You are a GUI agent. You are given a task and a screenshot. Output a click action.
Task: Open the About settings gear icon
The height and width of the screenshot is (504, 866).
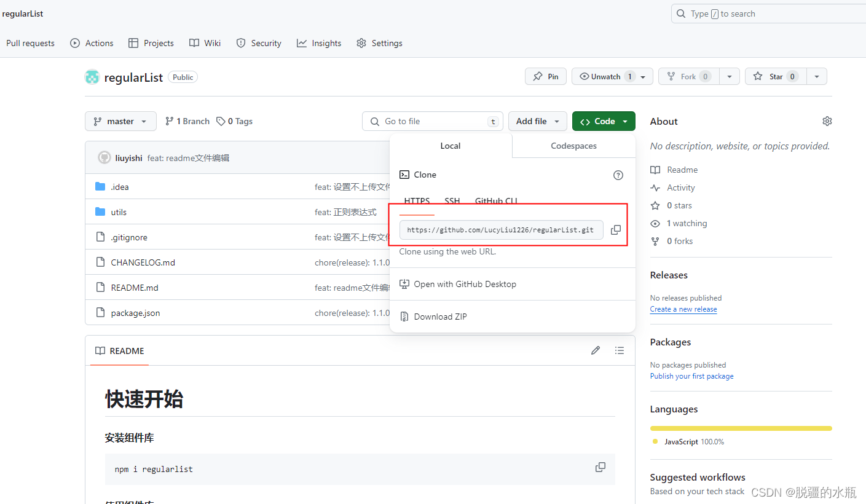pos(827,121)
